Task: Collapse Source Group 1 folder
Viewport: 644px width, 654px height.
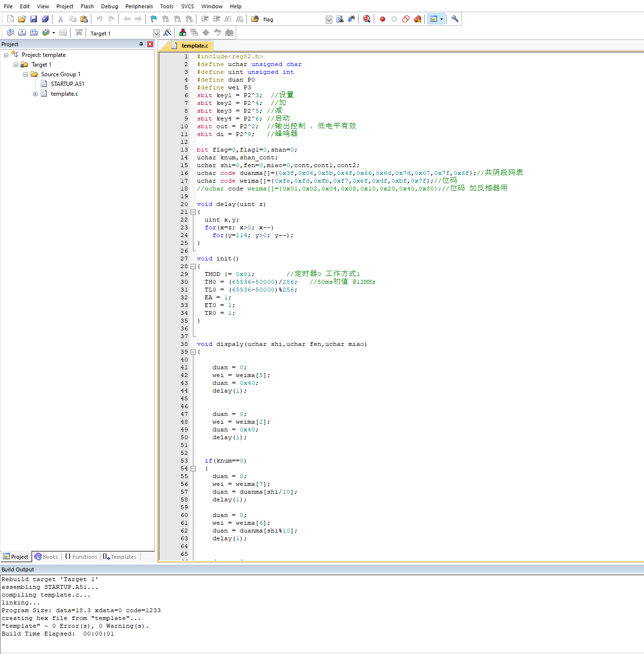Action: (x=25, y=74)
